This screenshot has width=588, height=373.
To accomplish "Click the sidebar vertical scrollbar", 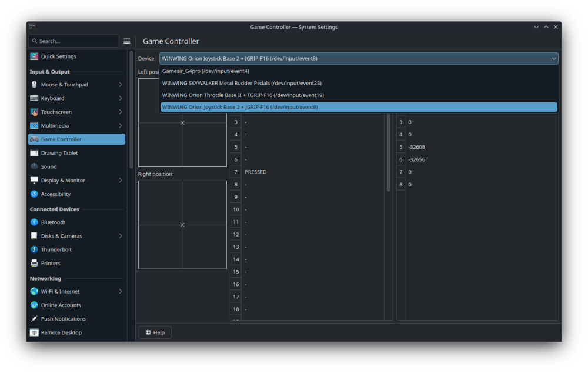I will tap(131, 110).
